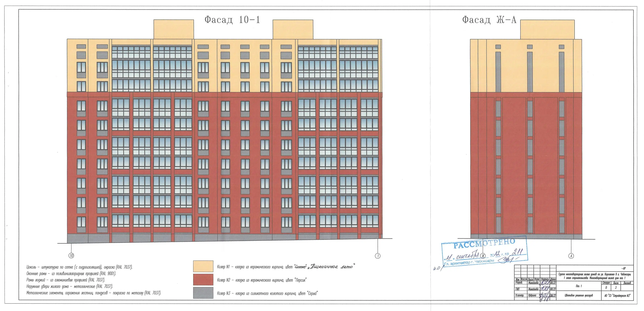Click the "Листов" column header

(x=627, y=283)
